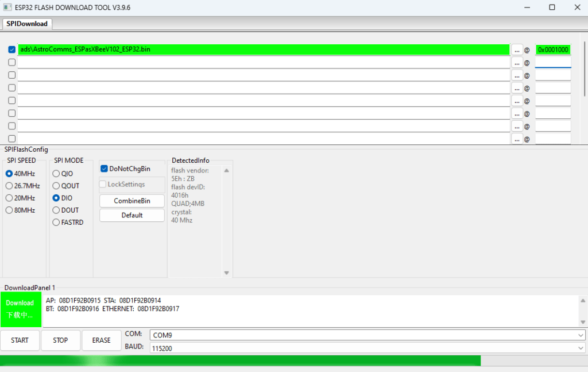Click down arrow of MAC address log scrollbar
The width and height of the screenshot is (588, 372).
(583, 322)
